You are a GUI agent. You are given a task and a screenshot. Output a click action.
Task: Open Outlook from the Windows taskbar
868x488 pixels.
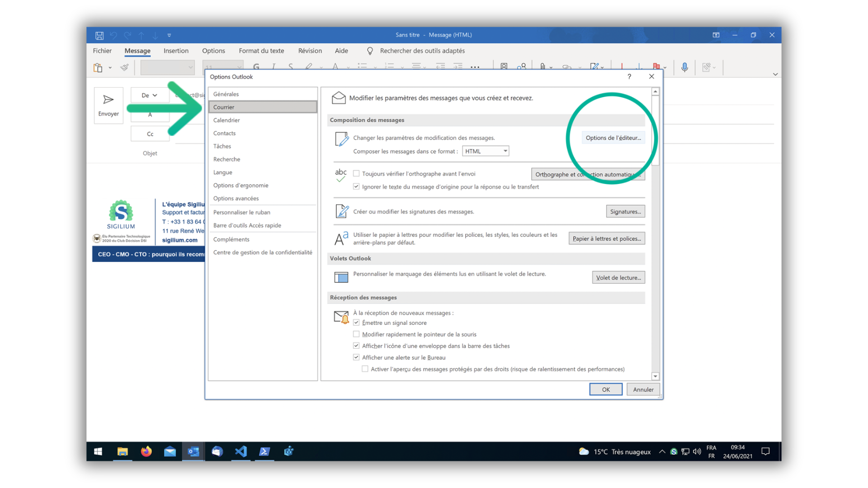tap(193, 451)
